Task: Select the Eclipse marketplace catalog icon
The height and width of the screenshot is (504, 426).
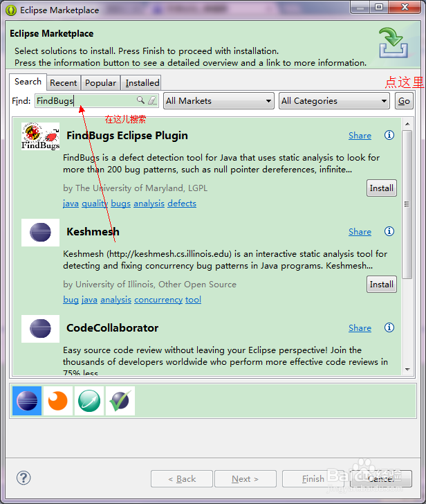Action: 27,401
